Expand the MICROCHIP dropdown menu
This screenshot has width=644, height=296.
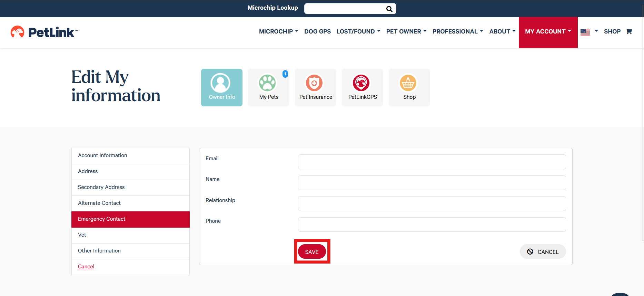coord(279,31)
